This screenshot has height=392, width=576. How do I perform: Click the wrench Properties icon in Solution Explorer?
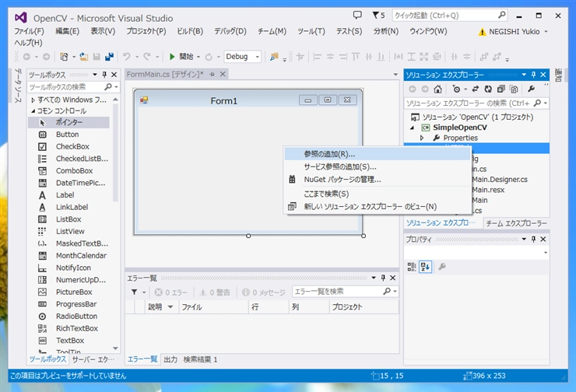click(x=531, y=89)
